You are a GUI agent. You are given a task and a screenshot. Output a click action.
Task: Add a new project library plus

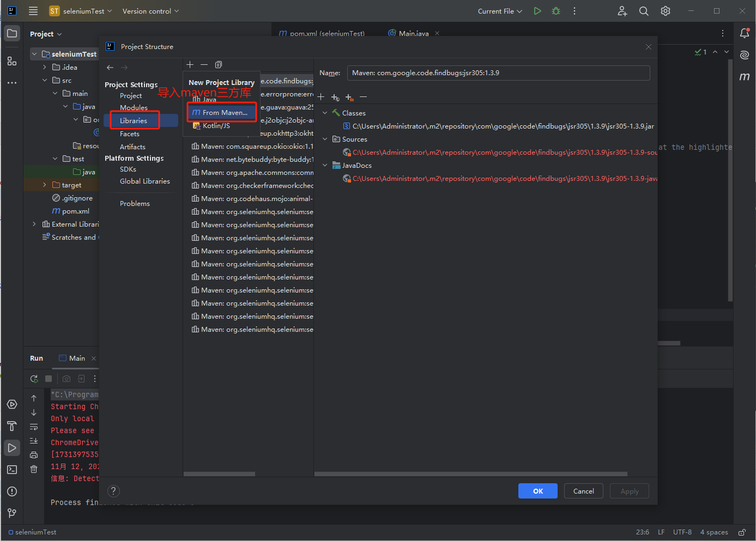[x=190, y=64]
